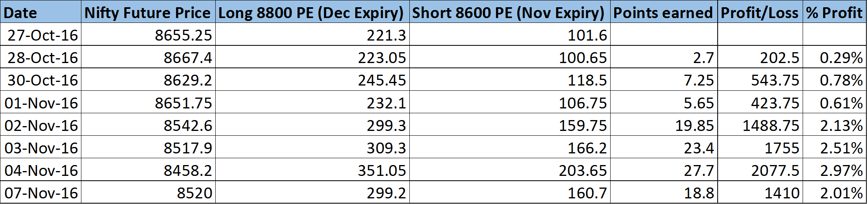This screenshot has width=868, height=204.
Task: Select the 202.5 profit/loss cell
Action: [x=760, y=57]
